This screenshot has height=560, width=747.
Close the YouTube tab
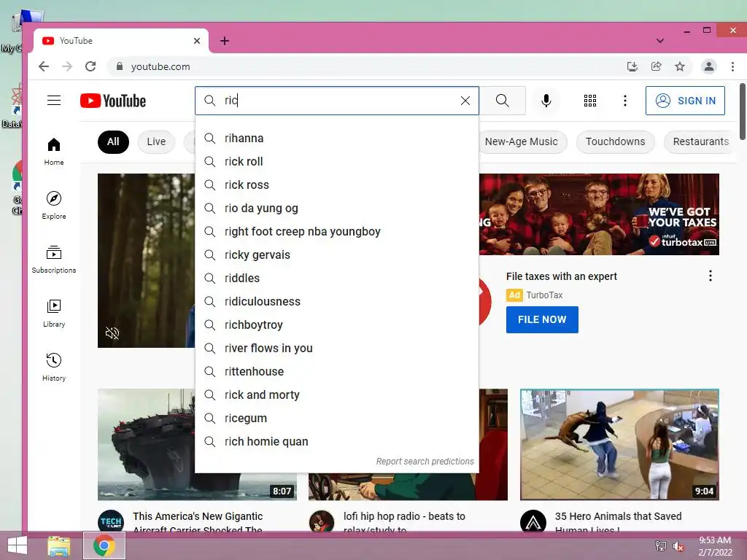[x=197, y=41]
